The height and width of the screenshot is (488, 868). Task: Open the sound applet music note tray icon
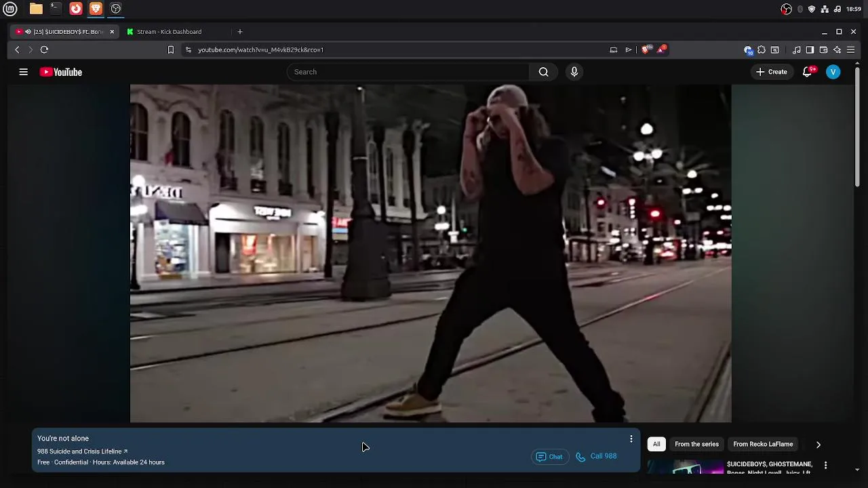837,9
